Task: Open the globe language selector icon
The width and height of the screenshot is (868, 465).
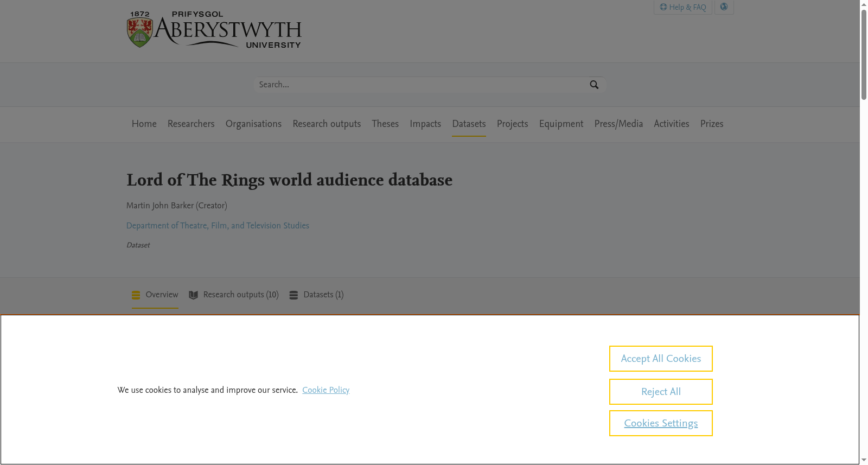Action: tap(724, 7)
